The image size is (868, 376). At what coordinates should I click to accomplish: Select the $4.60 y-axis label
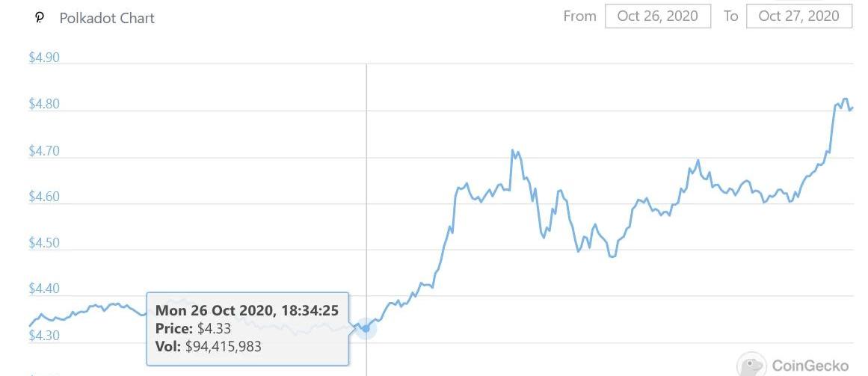44,197
